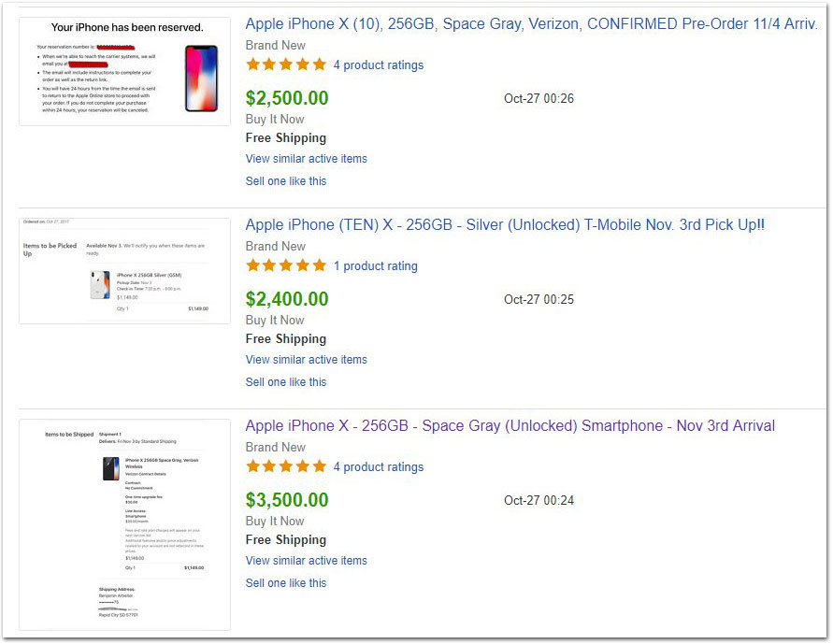Open the Verizon iPhone X Space Gray listing title

[531, 24]
